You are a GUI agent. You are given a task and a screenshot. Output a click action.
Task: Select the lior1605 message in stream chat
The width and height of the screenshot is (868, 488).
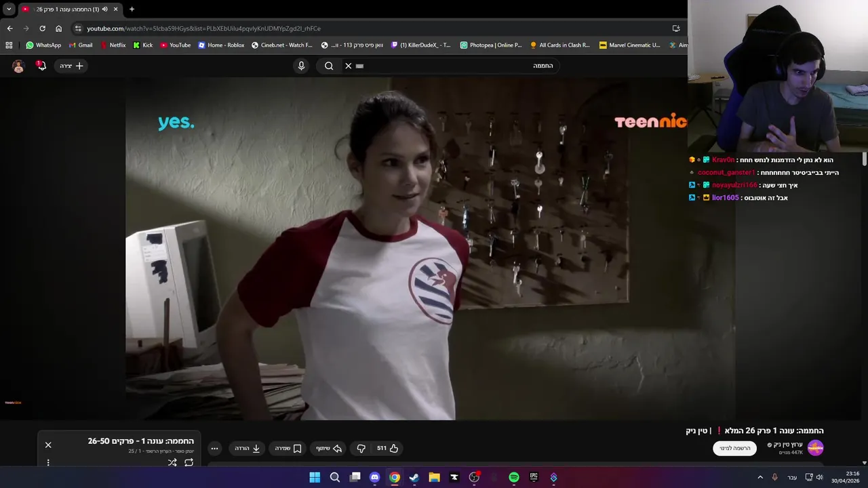[738, 198]
